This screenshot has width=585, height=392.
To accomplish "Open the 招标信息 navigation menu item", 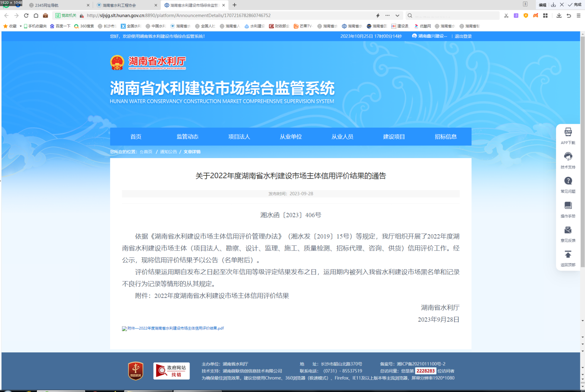I will 446,137.
